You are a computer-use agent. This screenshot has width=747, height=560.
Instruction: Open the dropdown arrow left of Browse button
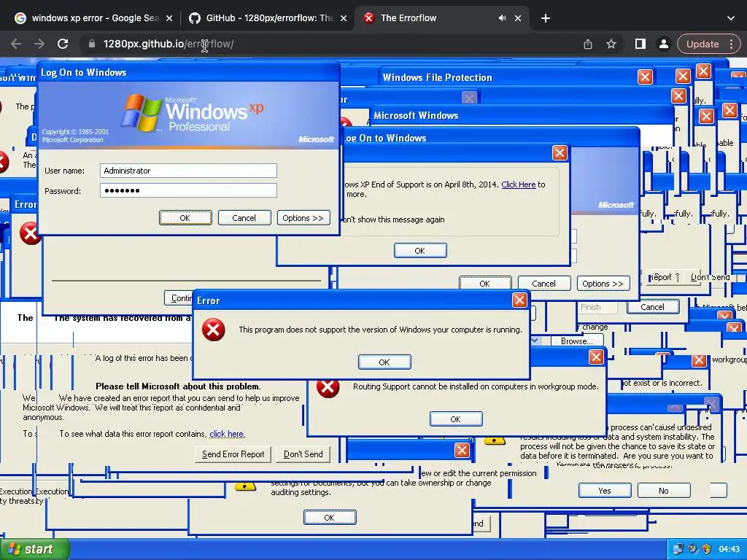(535, 341)
